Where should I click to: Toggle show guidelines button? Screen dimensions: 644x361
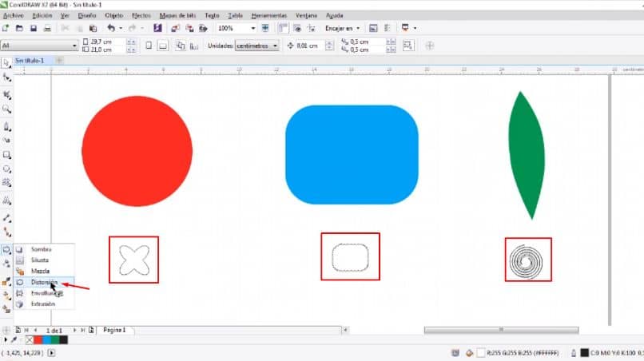312,28
